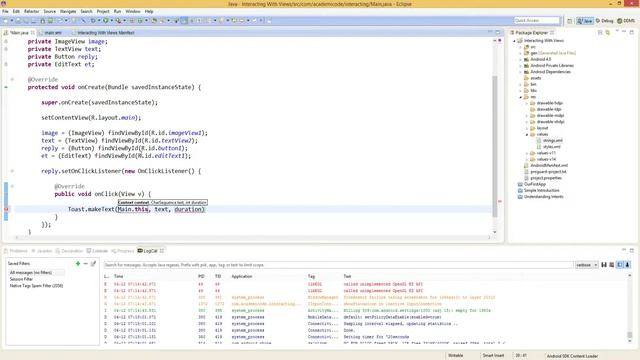Close the LogCat view tab

(x=162, y=251)
